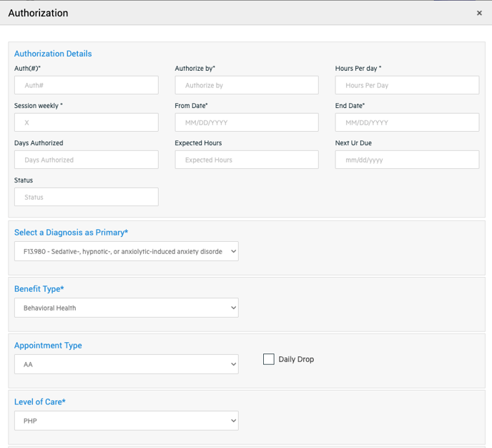This screenshot has width=492, height=448.
Task: Click the From Date field
Action: point(247,122)
